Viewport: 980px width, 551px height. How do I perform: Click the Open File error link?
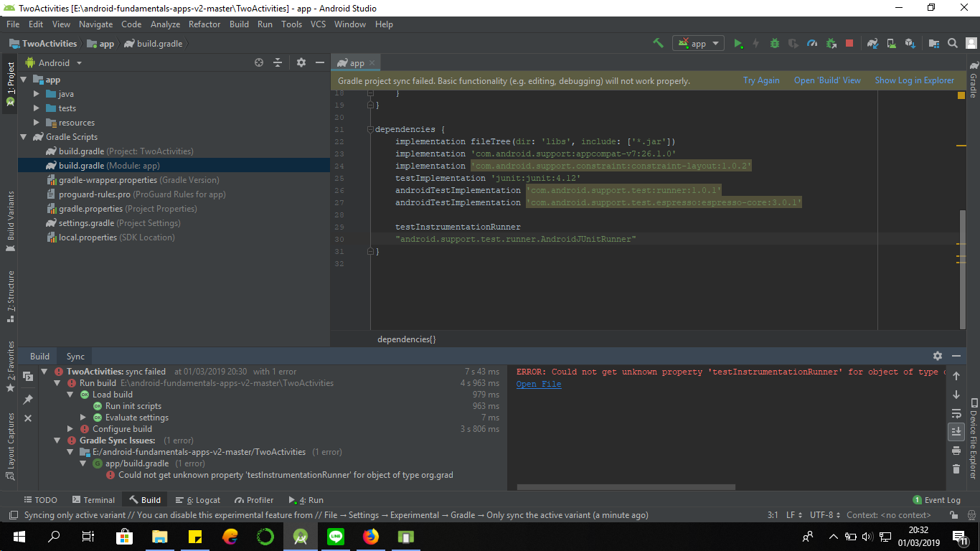tap(538, 384)
